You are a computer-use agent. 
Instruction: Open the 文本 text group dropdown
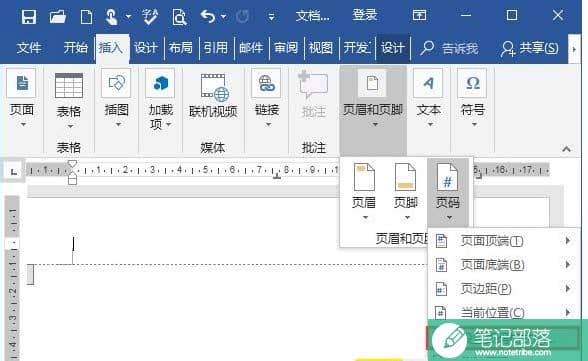428,98
